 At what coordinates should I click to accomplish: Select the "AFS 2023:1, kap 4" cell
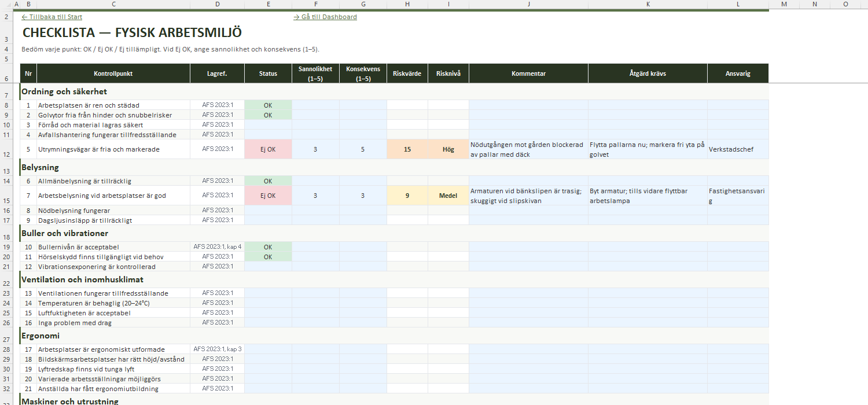pos(217,247)
